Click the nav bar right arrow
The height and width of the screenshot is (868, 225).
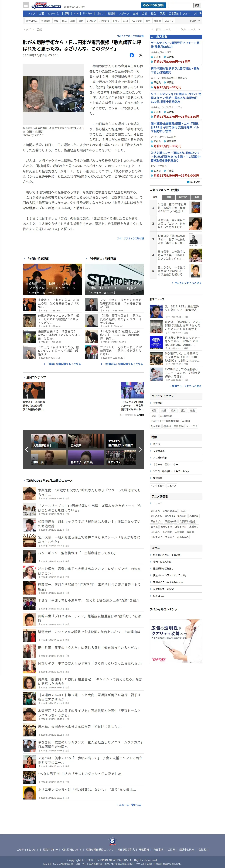coord(200,13)
